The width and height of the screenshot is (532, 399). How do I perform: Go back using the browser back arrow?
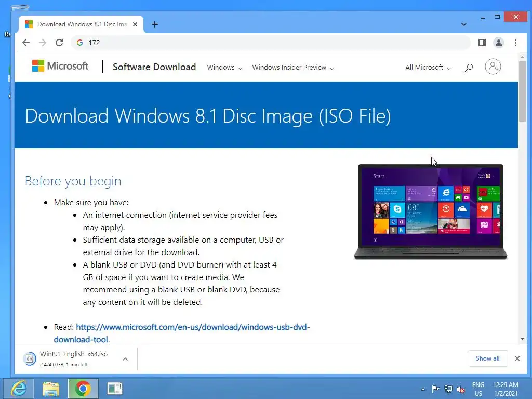pos(26,43)
